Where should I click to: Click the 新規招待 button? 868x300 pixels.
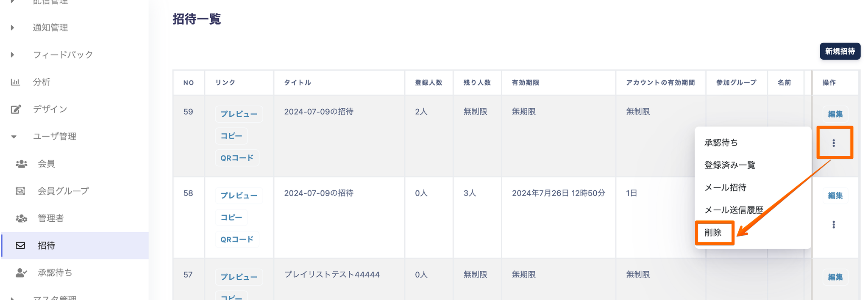tap(839, 51)
